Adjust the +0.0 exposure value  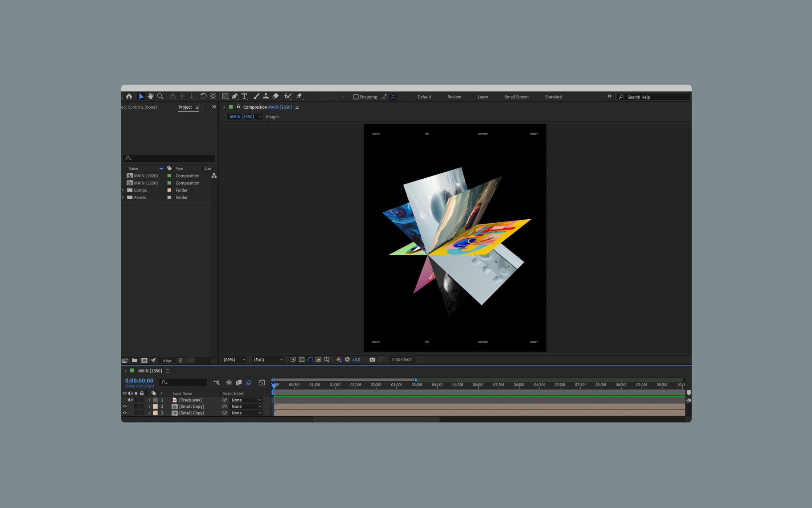click(x=356, y=360)
